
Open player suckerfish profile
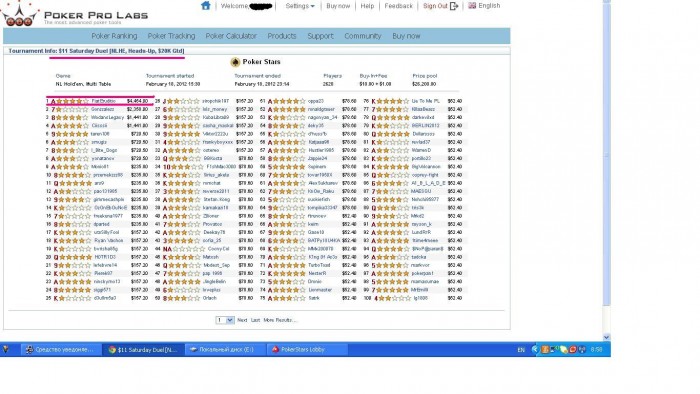pyautogui.click(x=319, y=199)
